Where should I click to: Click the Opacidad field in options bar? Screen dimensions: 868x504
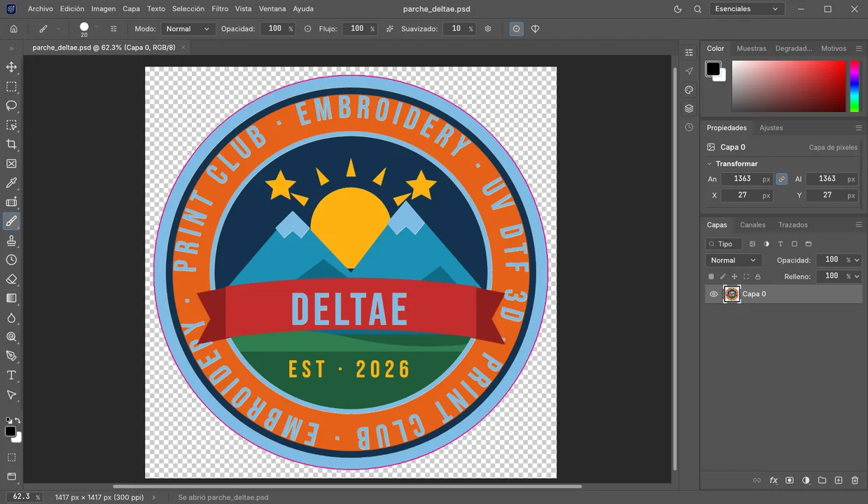(274, 29)
